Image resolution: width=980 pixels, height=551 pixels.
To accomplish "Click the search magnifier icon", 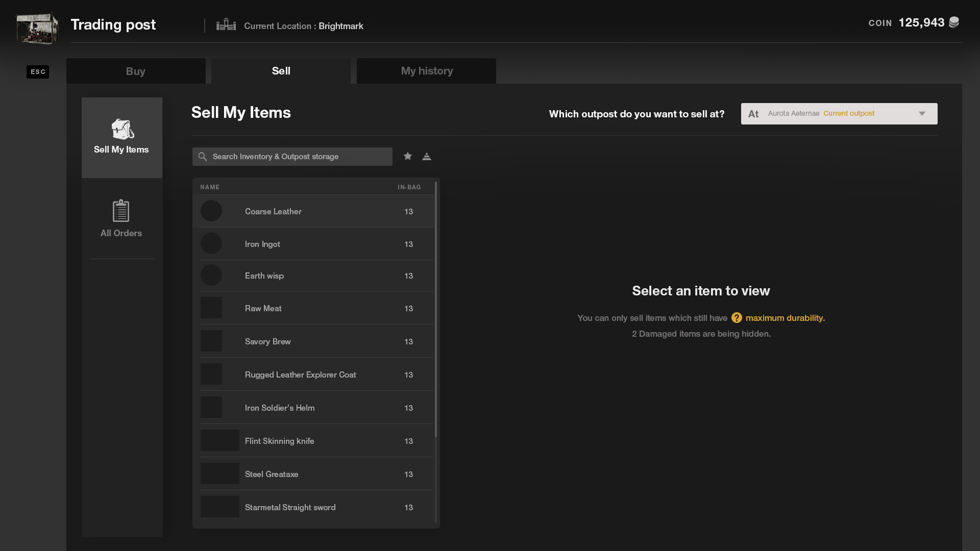I will click(203, 157).
